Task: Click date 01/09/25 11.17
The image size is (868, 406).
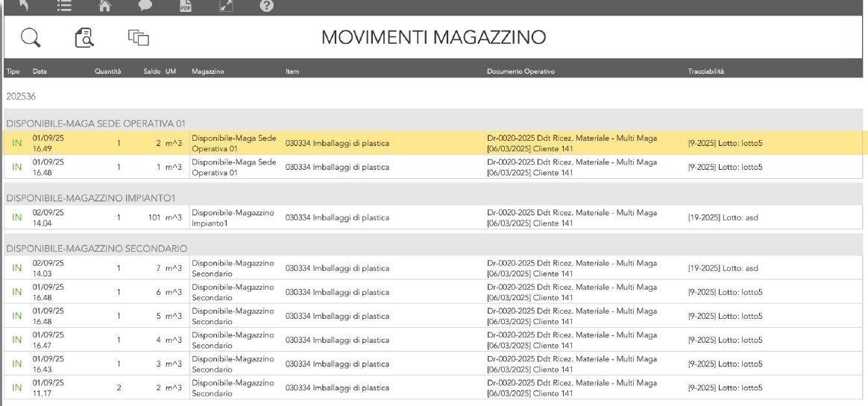Action: (x=48, y=387)
